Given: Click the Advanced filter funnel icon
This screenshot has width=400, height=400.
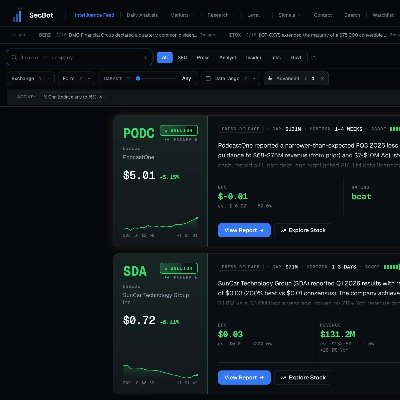Looking at the screenshot, I should [x=270, y=78].
